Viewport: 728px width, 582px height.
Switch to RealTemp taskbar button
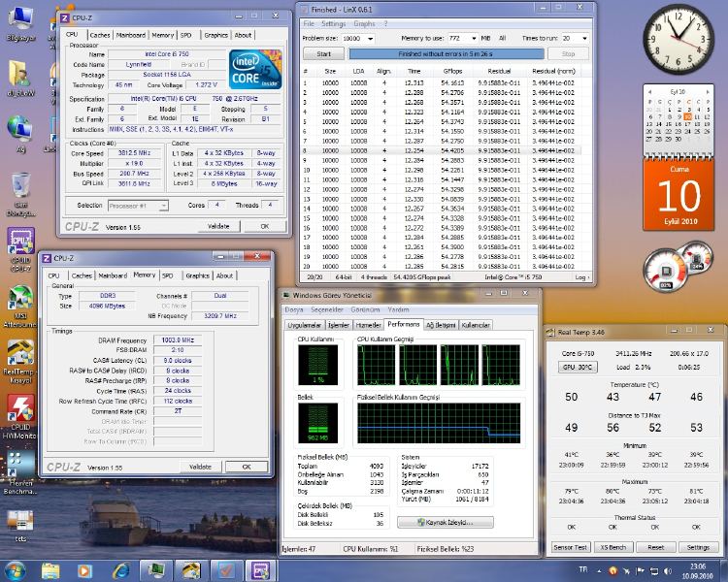[191, 570]
